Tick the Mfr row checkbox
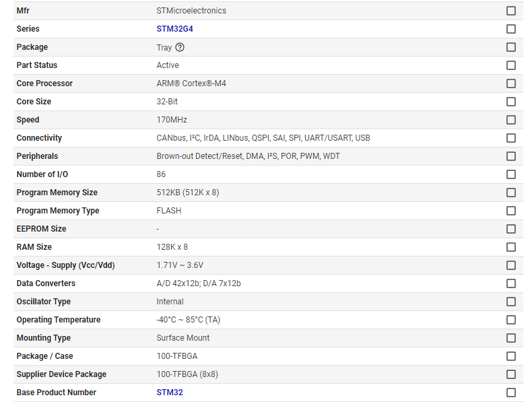This screenshot has width=532, height=406. coord(511,11)
